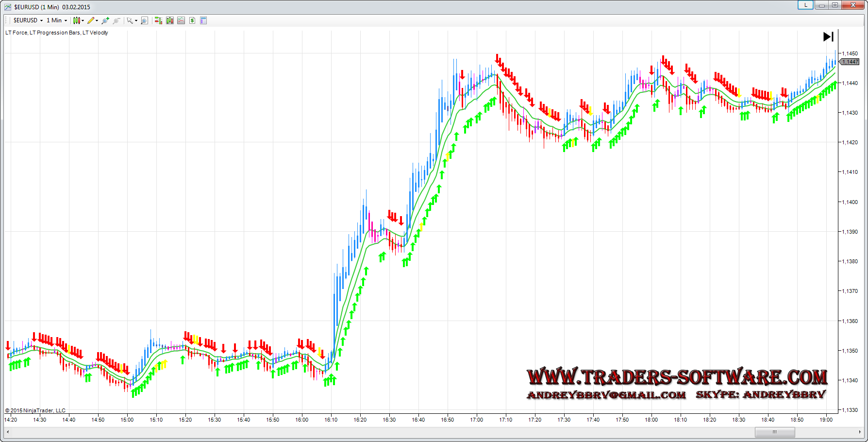The height and width of the screenshot is (442, 868).
Task: Expand the drawing tools dropdown arrow
Action: click(97, 20)
